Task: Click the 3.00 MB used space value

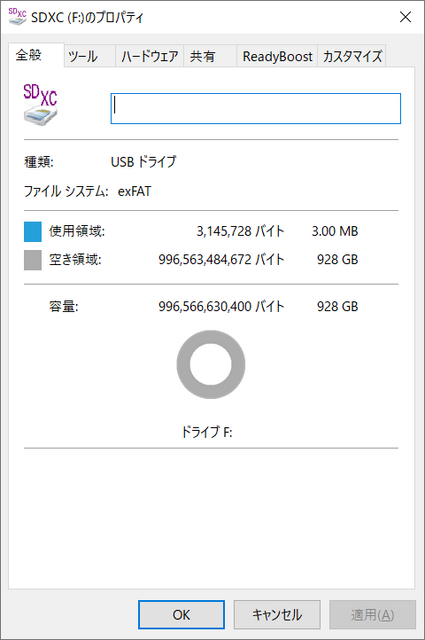Action: (x=335, y=231)
